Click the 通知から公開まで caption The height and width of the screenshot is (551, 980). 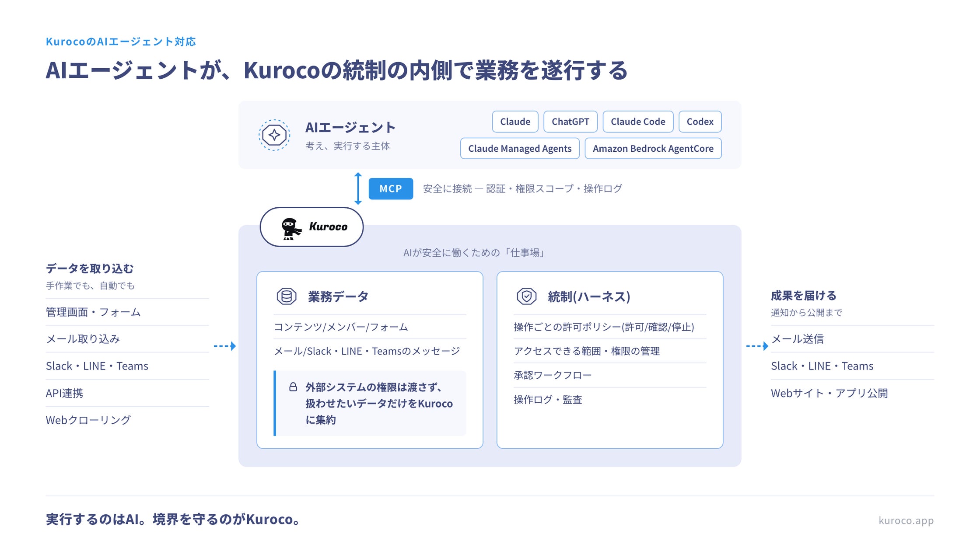click(806, 313)
